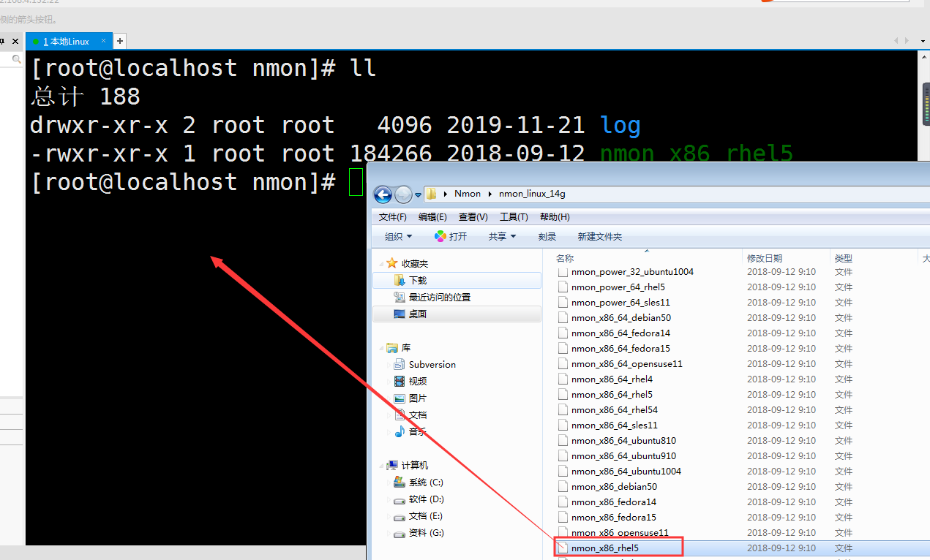Open the 工具(T) menu in Explorer

pos(514,217)
